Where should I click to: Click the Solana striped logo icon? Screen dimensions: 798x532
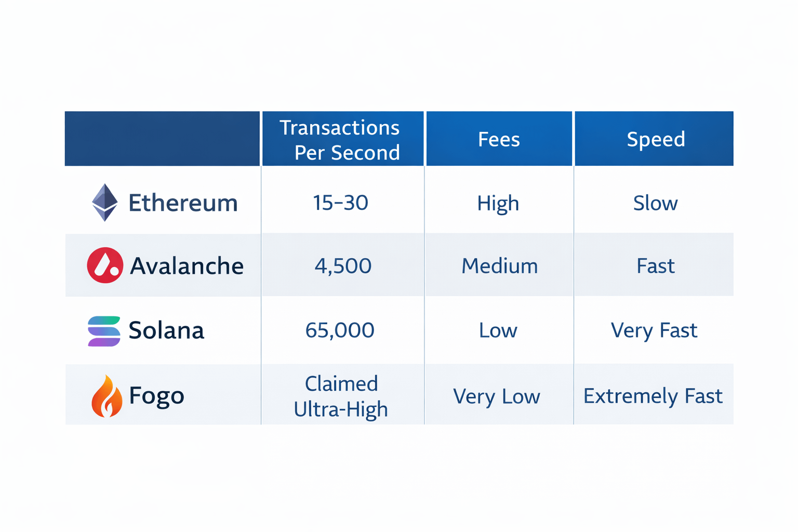pyautogui.click(x=104, y=331)
